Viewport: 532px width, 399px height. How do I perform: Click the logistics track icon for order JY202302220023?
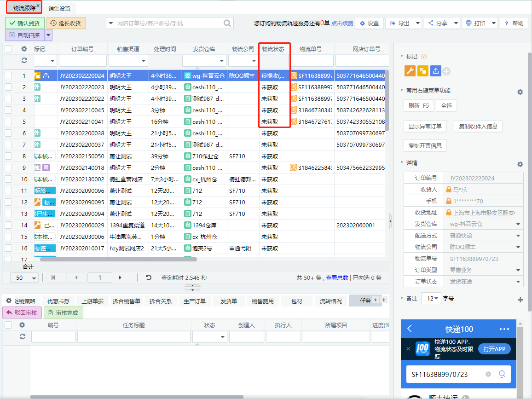point(294,87)
